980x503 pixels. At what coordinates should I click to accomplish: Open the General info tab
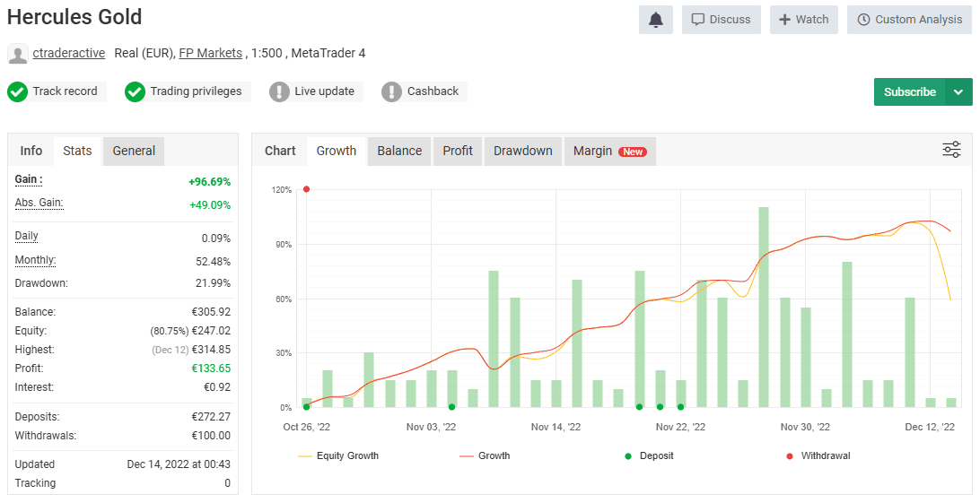coord(134,151)
